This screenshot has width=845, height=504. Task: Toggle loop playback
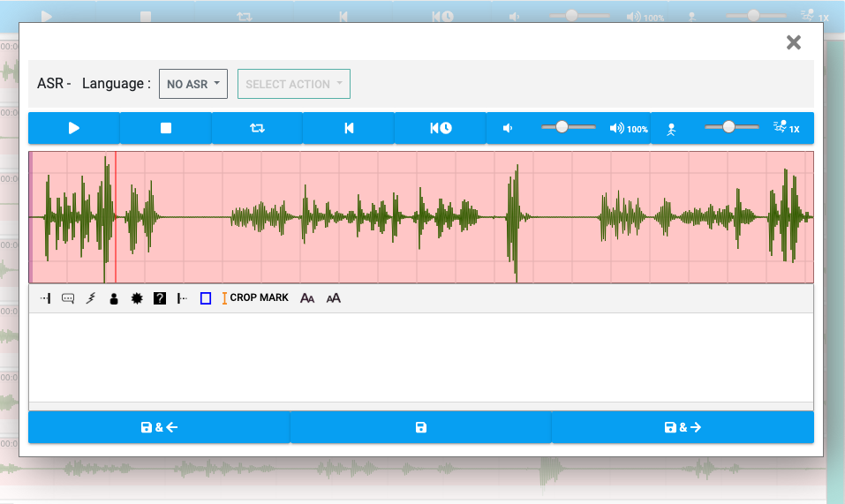point(257,128)
